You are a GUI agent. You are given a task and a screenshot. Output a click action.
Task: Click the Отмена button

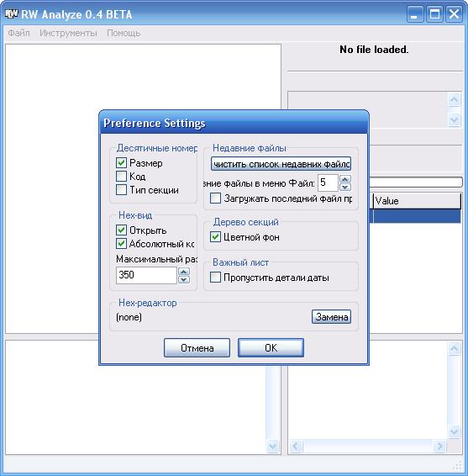tap(197, 347)
